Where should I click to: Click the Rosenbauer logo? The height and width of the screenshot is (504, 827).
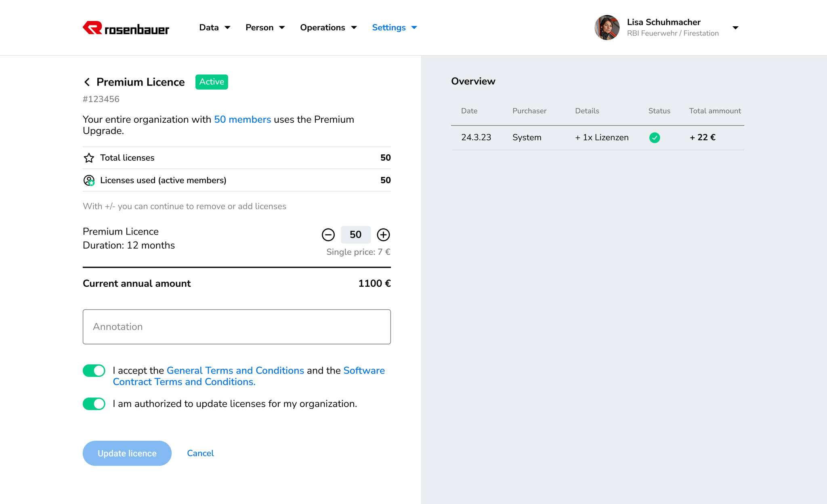coord(126,28)
